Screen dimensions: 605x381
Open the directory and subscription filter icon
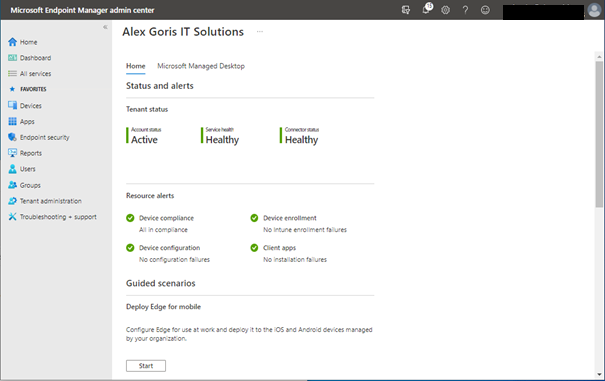coord(406,10)
